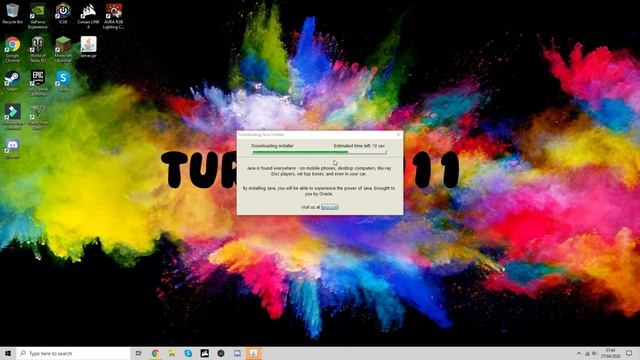Screen dimensions: 640x360
Task: Open the network icon in tray
Action: (587, 353)
